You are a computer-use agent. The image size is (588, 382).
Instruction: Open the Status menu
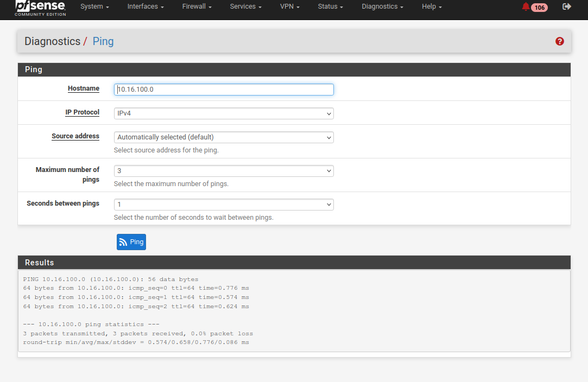click(330, 7)
